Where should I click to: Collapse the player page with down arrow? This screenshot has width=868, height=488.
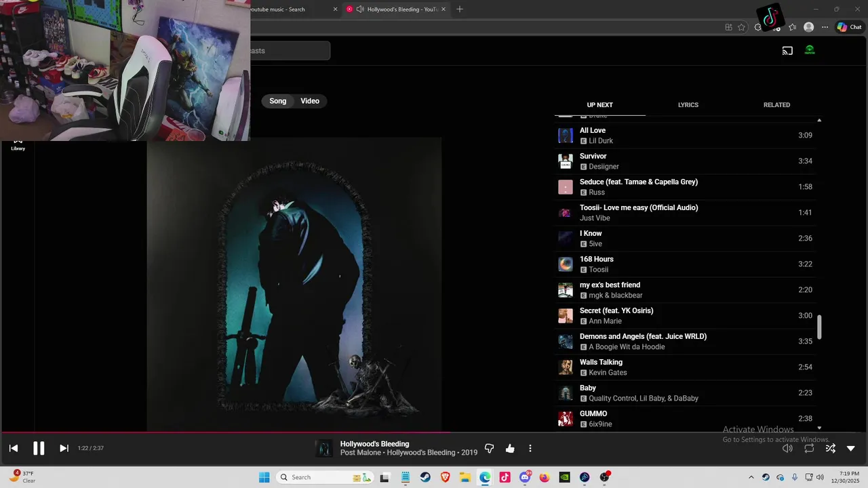pos(851,449)
